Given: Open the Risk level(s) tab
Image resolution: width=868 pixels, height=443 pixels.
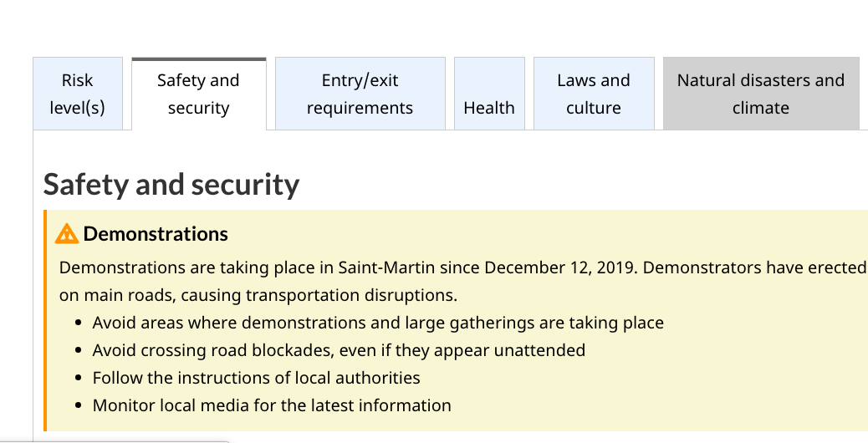Looking at the screenshot, I should tap(78, 94).
